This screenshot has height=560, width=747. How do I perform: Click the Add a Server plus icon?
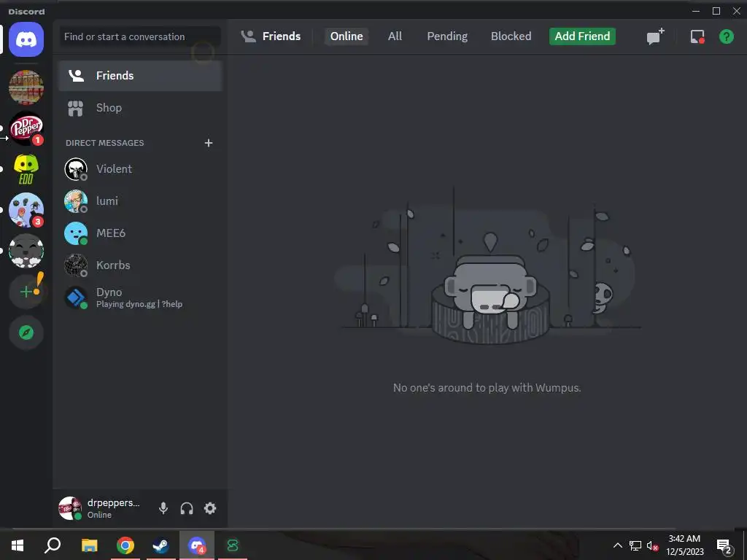[26, 292]
